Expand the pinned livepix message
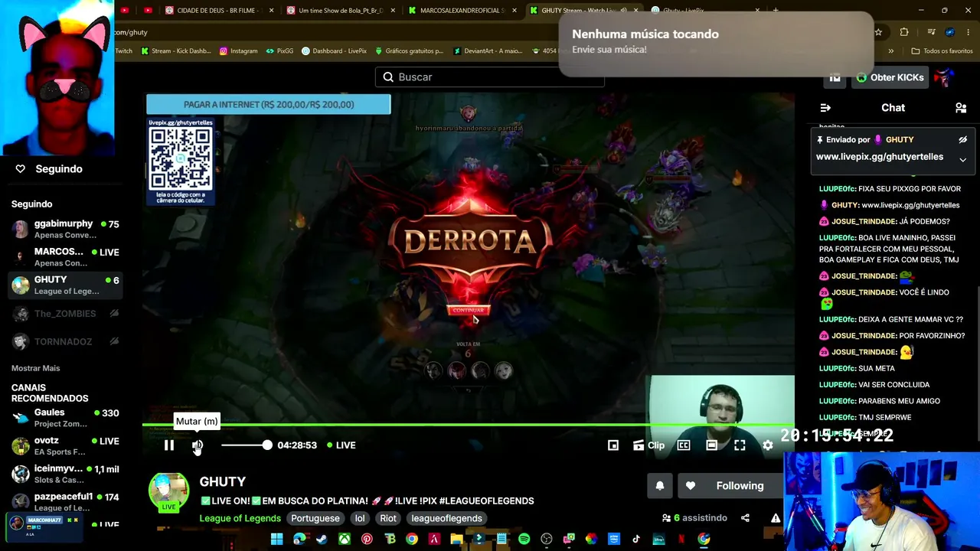This screenshot has height=551, width=980. (963, 159)
